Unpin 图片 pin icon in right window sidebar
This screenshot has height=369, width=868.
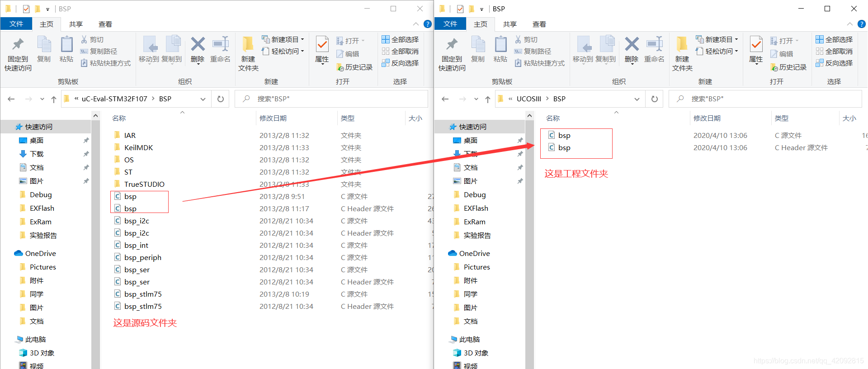(520, 181)
